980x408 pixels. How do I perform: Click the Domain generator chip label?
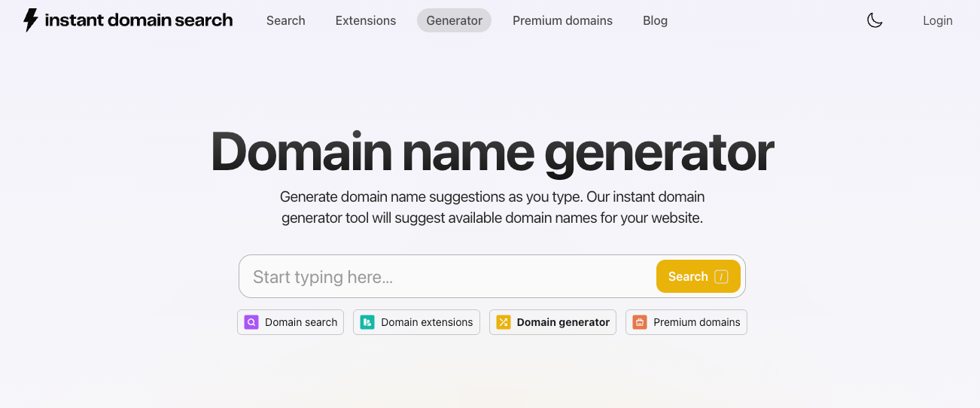(x=563, y=322)
